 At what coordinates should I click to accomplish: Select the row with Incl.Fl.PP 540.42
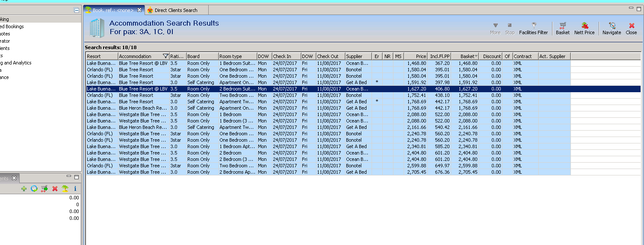point(328,127)
